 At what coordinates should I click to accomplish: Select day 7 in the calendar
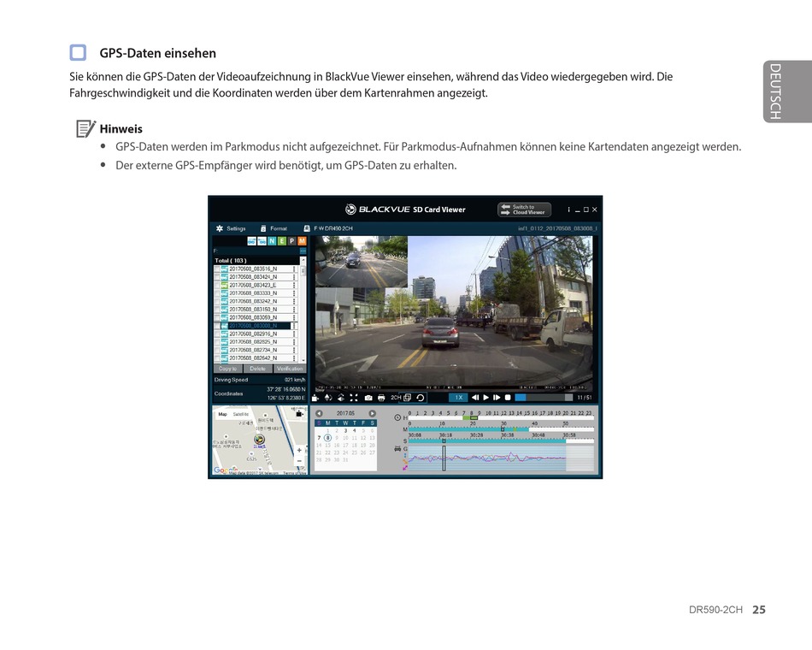point(319,438)
